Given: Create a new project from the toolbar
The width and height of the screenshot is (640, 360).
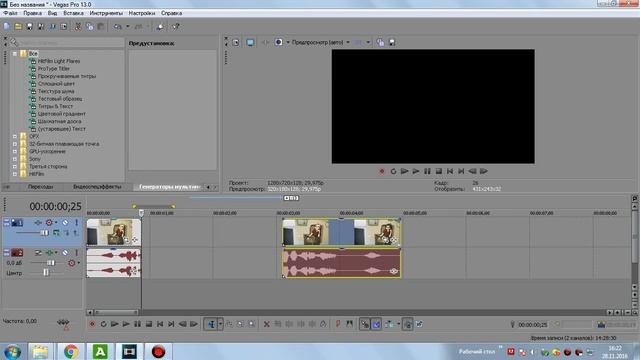Looking at the screenshot, I should (x=7, y=27).
